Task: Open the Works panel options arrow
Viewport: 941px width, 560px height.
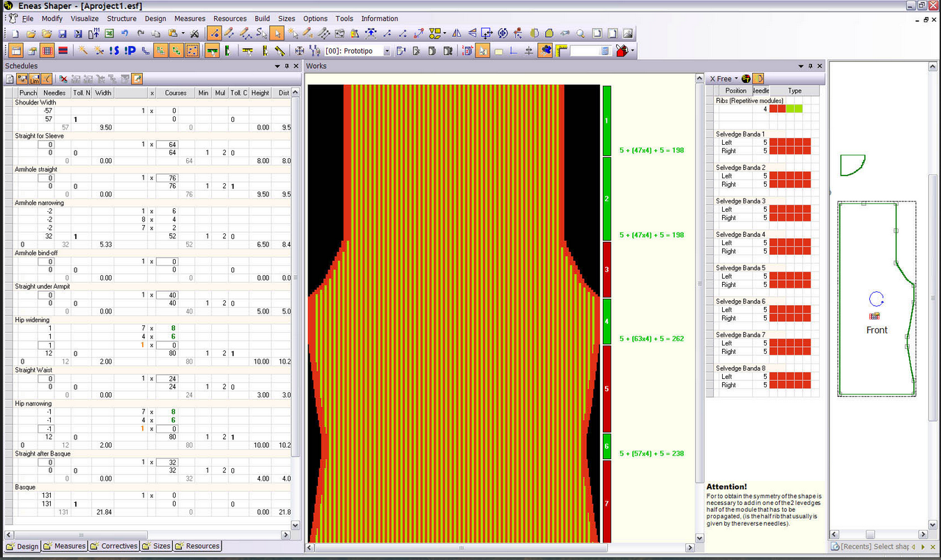Action: pos(800,66)
